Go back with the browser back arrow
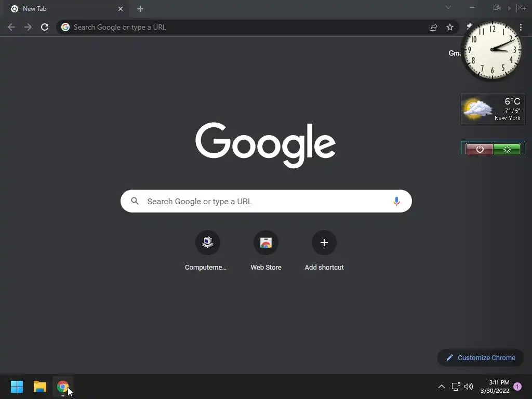This screenshot has width=532, height=399. click(11, 27)
